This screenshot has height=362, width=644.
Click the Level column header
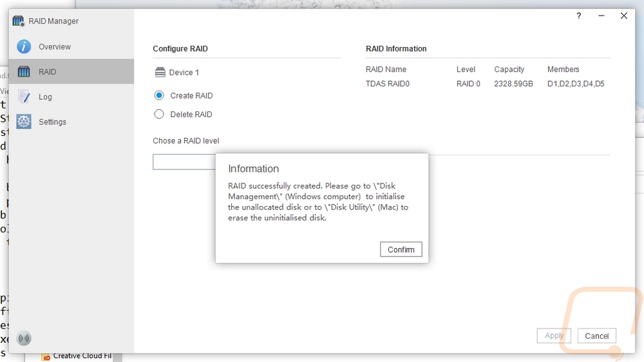466,70
